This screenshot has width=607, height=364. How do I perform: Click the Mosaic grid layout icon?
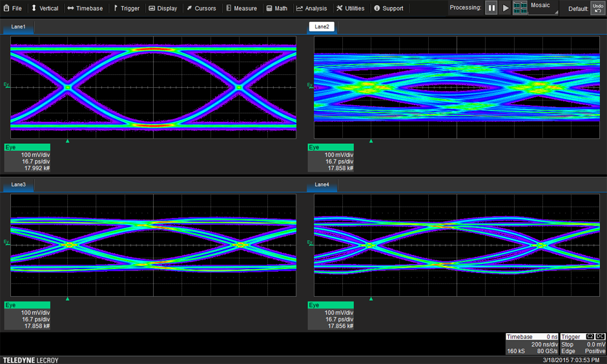pos(520,8)
